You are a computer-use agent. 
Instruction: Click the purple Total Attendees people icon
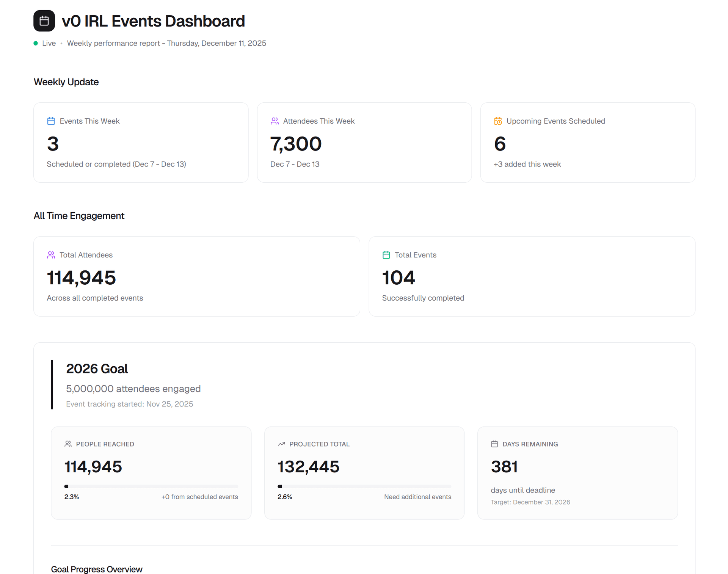pyautogui.click(x=51, y=255)
